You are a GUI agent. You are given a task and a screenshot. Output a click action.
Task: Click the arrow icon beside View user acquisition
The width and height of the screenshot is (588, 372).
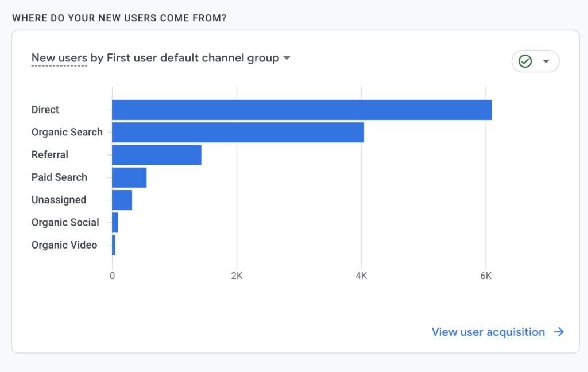coord(558,332)
